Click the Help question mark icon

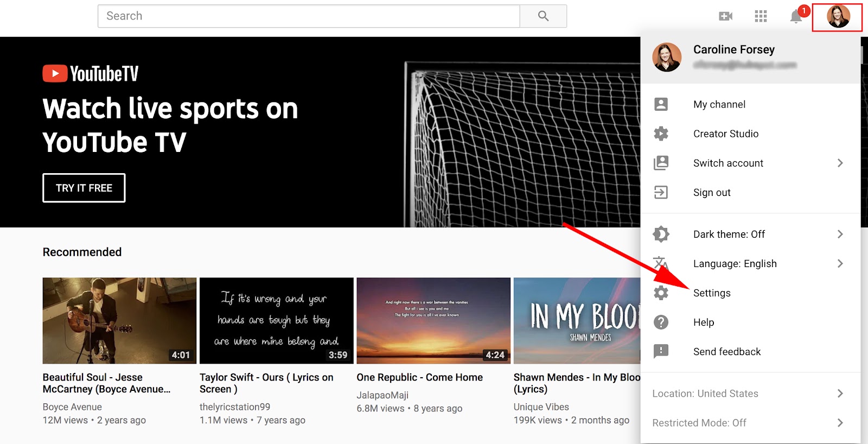click(x=661, y=322)
